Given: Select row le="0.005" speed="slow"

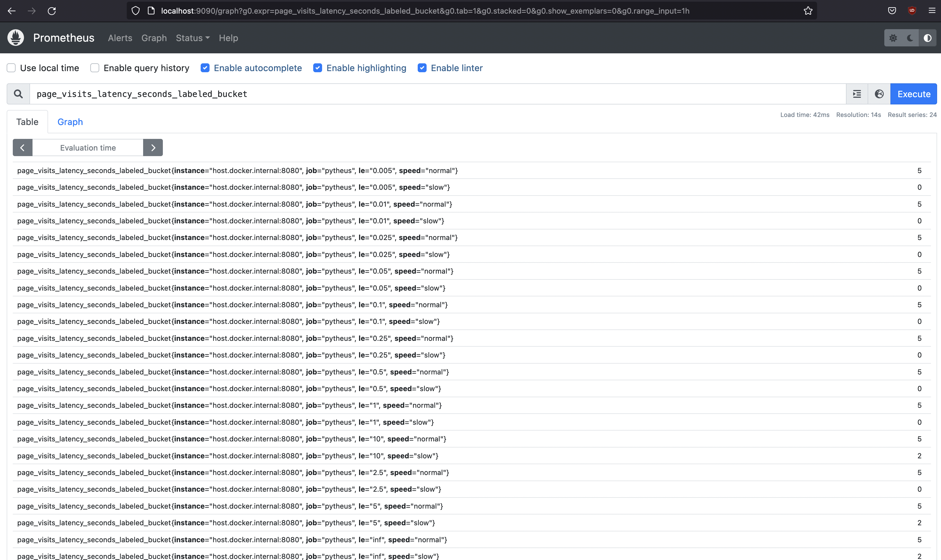Looking at the screenshot, I should pyautogui.click(x=472, y=187).
